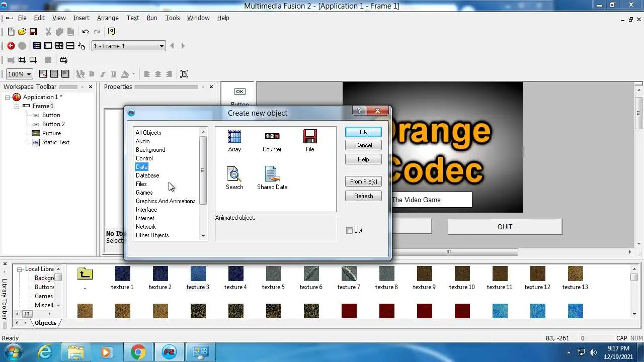The height and width of the screenshot is (362, 644).
Task: Switch to the Objects tab in library
Action: point(45,323)
